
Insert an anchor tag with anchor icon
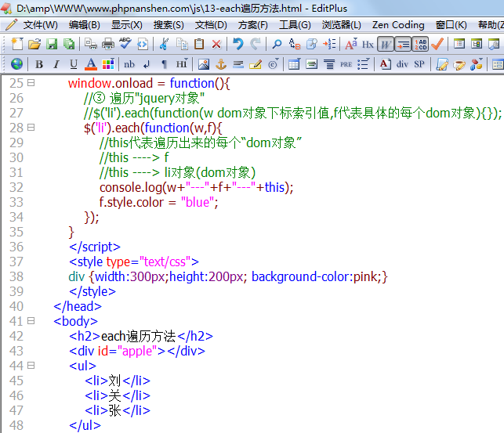point(221,64)
